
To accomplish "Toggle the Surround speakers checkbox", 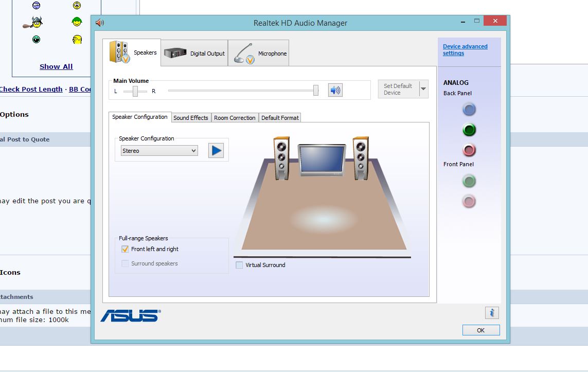I will click(125, 263).
